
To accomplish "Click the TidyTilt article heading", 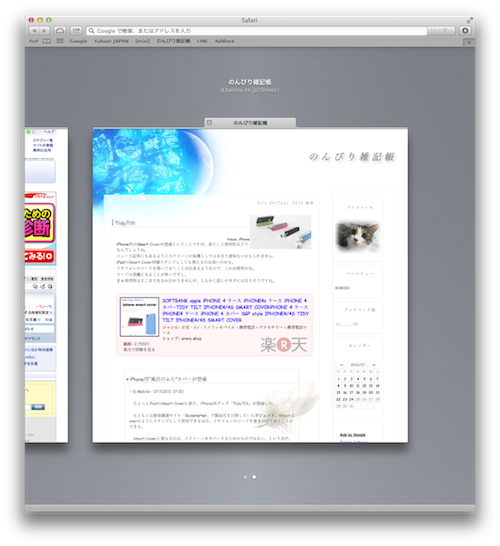I will tap(125, 223).
